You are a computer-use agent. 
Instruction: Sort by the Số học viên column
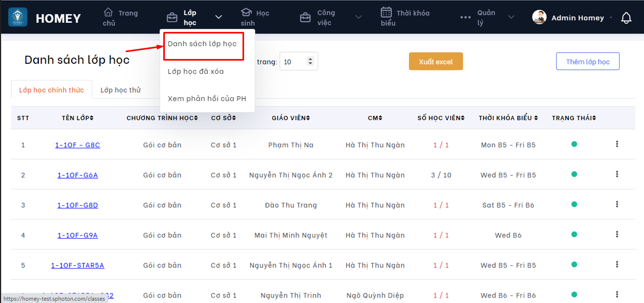(441, 117)
